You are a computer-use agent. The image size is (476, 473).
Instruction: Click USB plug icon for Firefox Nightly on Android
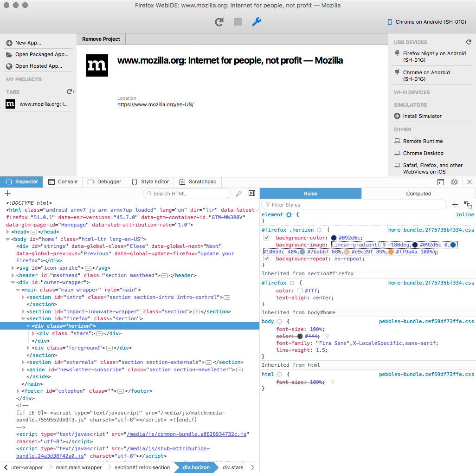[x=397, y=53]
